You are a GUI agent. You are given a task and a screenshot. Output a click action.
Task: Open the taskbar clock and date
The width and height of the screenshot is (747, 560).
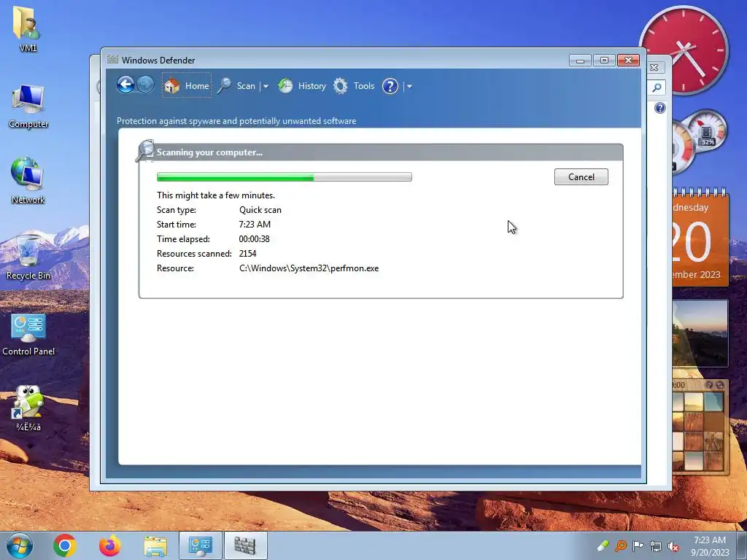710,546
